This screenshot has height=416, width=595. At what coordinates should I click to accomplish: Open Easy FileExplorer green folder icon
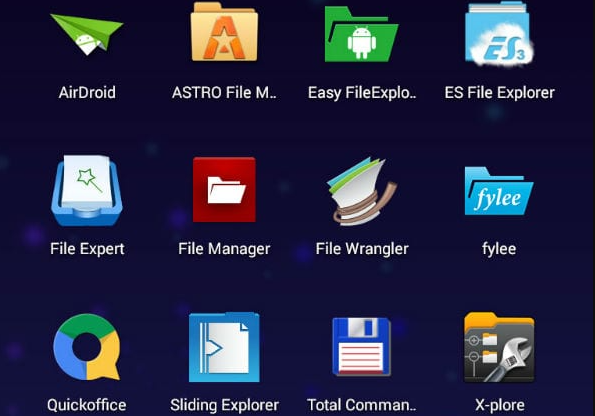coord(362,34)
